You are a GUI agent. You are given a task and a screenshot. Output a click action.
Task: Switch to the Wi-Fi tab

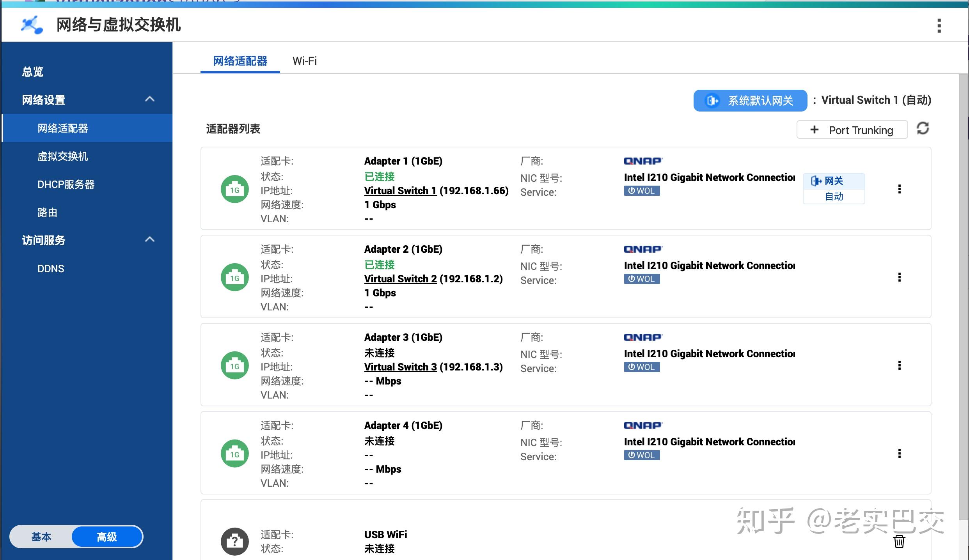(305, 61)
